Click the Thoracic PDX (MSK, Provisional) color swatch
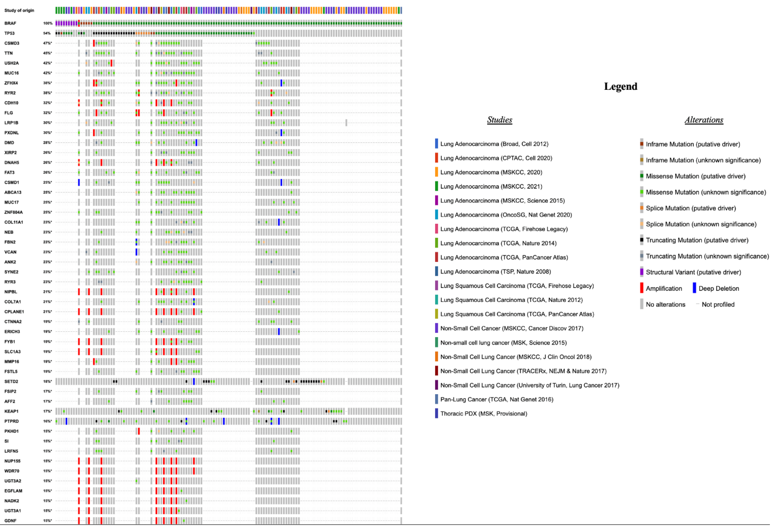 pyautogui.click(x=436, y=413)
